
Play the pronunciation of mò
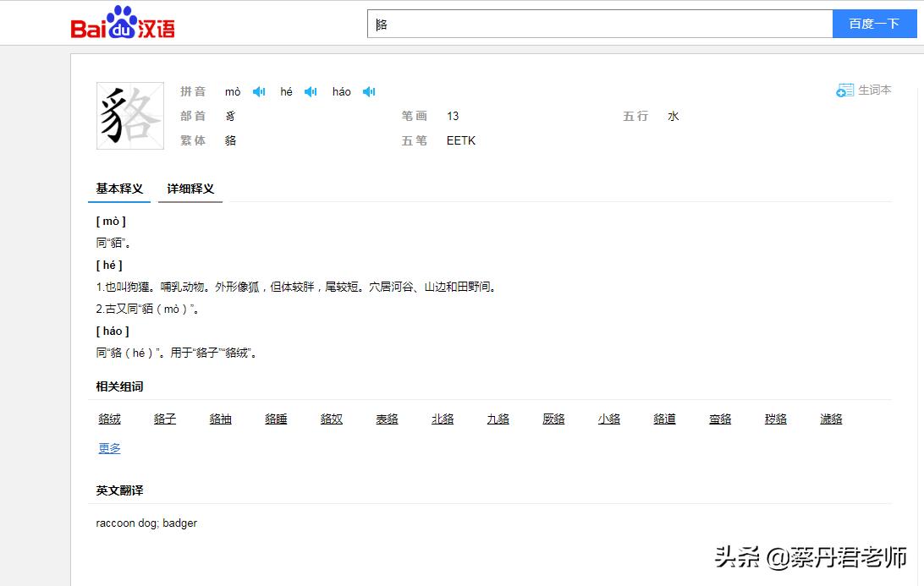click(258, 91)
